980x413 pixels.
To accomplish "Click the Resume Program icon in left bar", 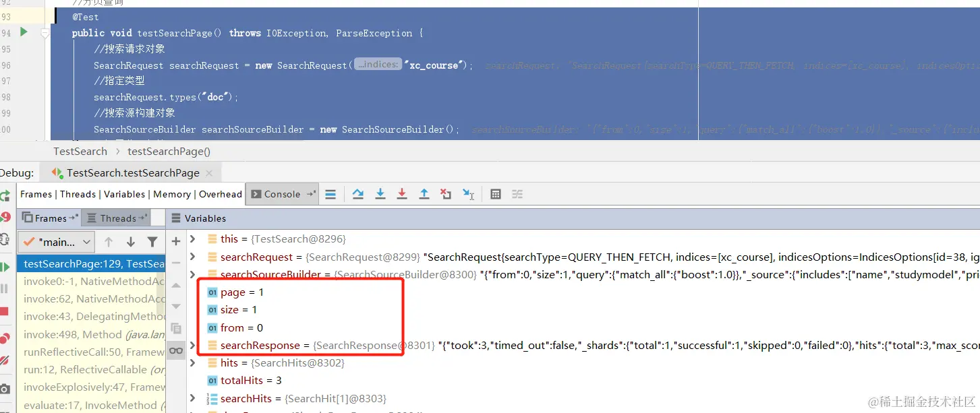I will (5, 267).
